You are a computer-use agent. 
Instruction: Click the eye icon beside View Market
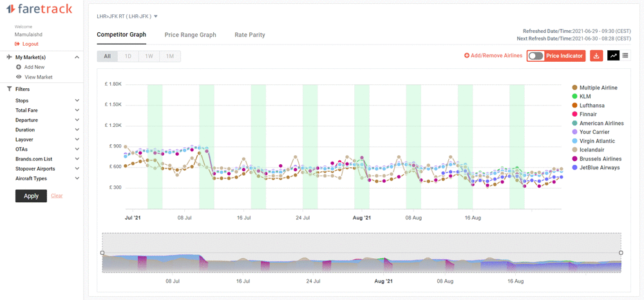19,77
